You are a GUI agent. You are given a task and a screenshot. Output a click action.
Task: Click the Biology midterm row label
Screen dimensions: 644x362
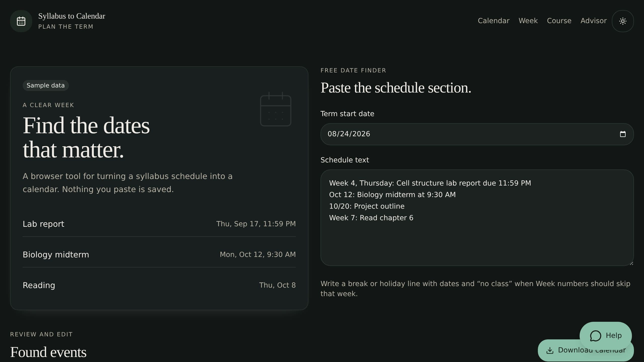coord(56,254)
